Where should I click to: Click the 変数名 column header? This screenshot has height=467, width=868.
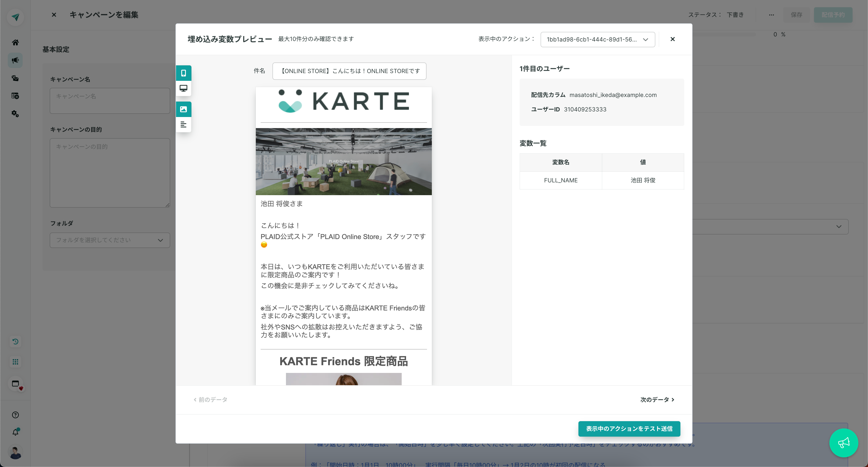[561, 162]
